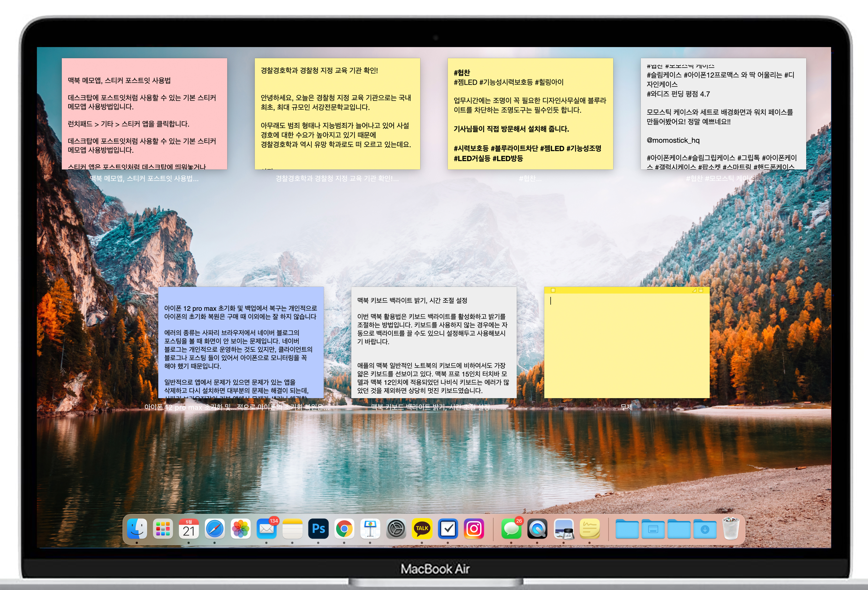Click the '#협찬 #모모스틱 케이스...' caption

pyautogui.click(x=723, y=178)
